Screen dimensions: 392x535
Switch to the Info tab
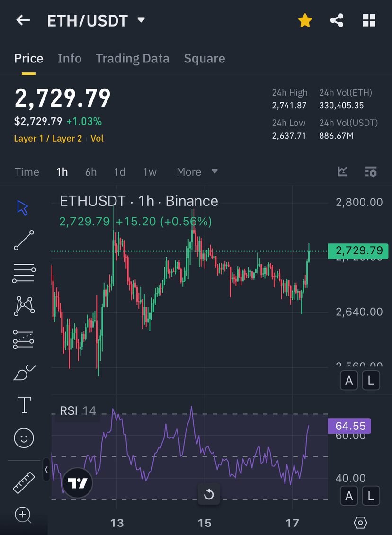point(70,58)
